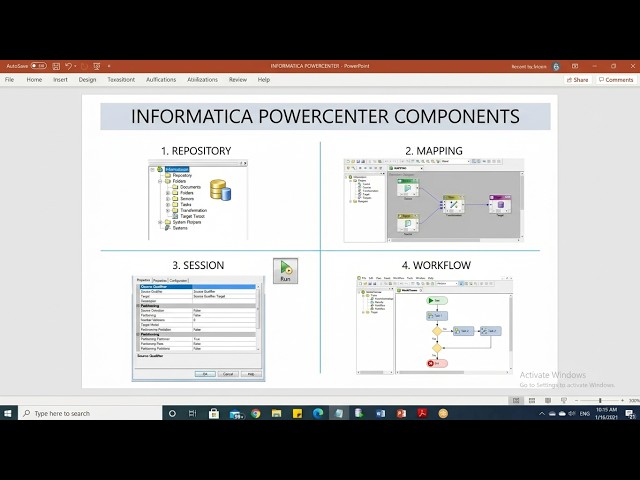Image resolution: width=640 pixels, height=480 pixels.
Task: Click the volume speaker tray icon
Action: (x=572, y=413)
